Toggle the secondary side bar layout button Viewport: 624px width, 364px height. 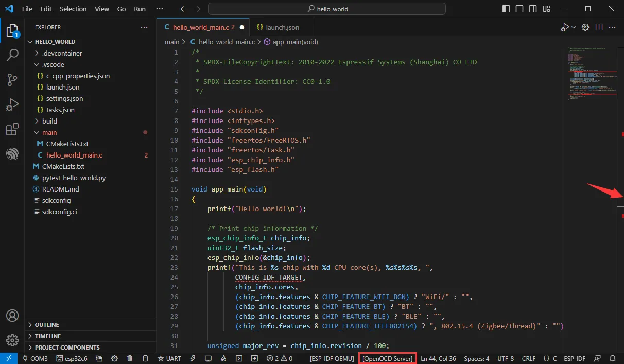534,9
